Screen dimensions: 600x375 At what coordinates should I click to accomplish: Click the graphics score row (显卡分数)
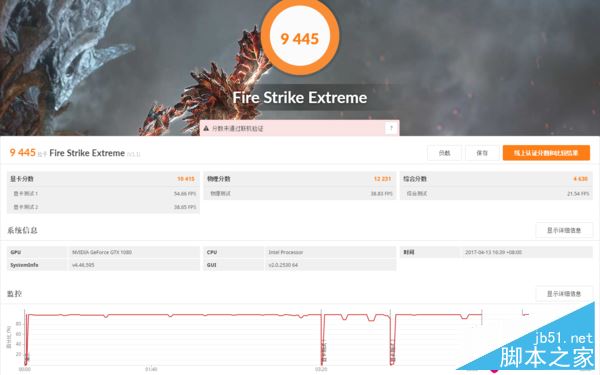[x=103, y=179]
